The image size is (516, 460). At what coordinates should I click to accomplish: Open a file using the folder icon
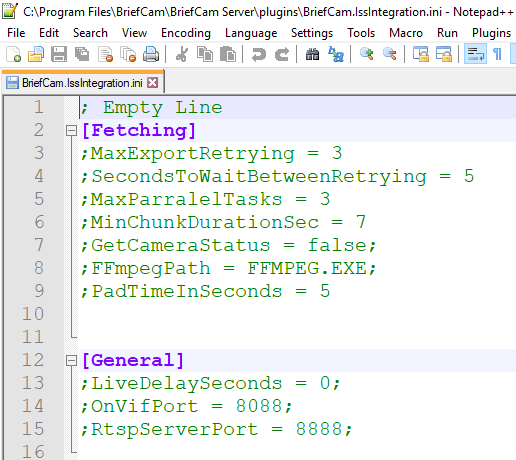[x=36, y=54]
